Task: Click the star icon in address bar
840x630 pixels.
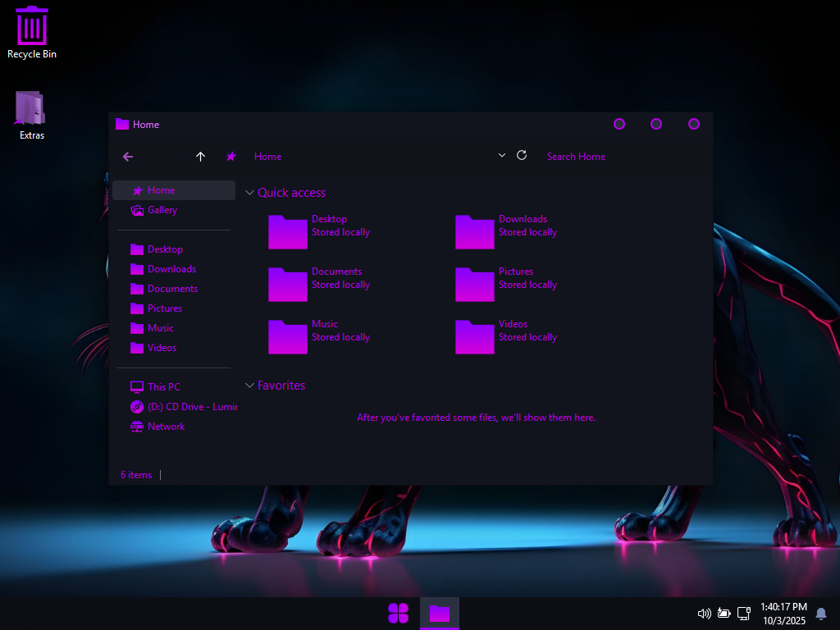Action: pyautogui.click(x=231, y=157)
